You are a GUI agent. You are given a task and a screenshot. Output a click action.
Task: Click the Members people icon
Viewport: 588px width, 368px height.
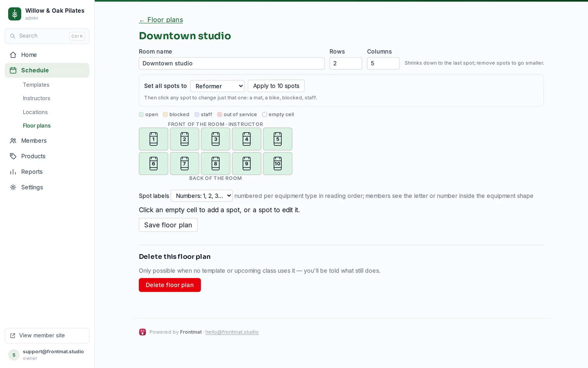[13, 141]
